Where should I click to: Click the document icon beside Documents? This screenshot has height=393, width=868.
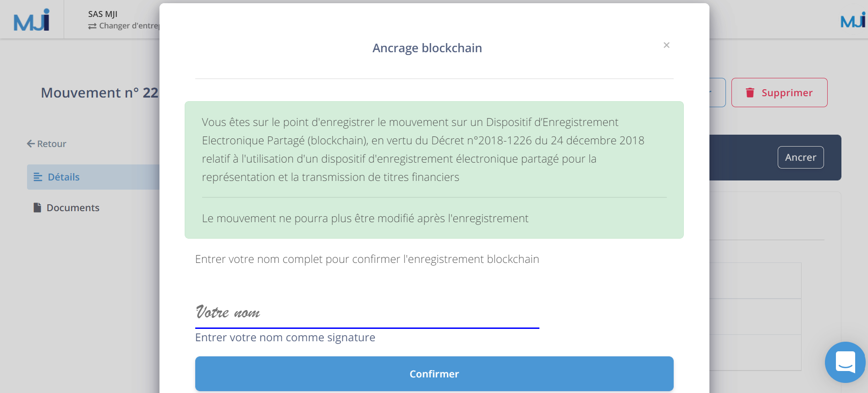coord(37,207)
